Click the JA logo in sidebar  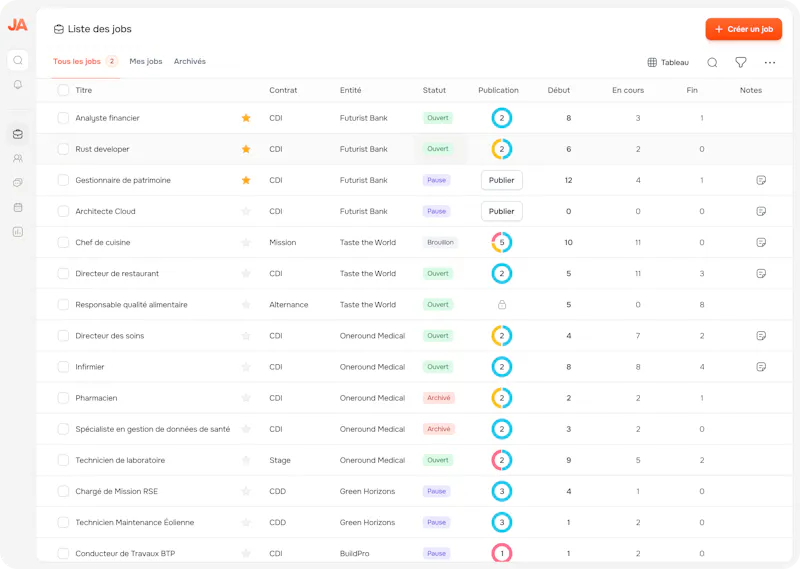(17, 24)
